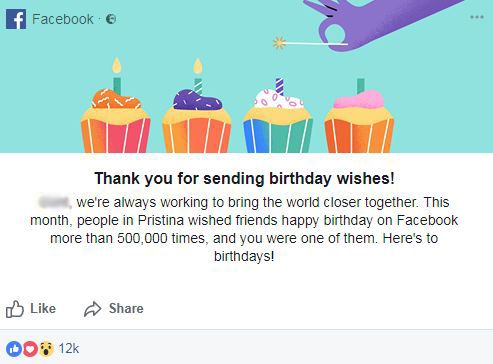Click the Facebook logo icon
The height and width of the screenshot is (364, 493).
16,19
